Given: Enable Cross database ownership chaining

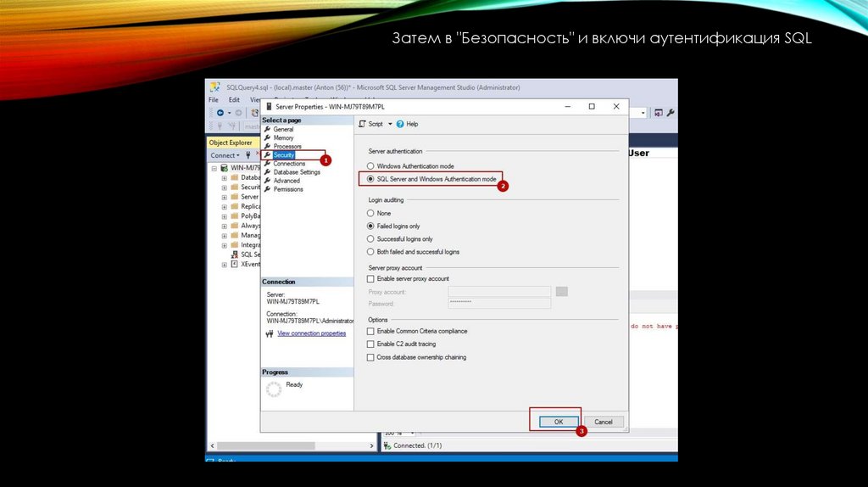Looking at the screenshot, I should click(370, 357).
